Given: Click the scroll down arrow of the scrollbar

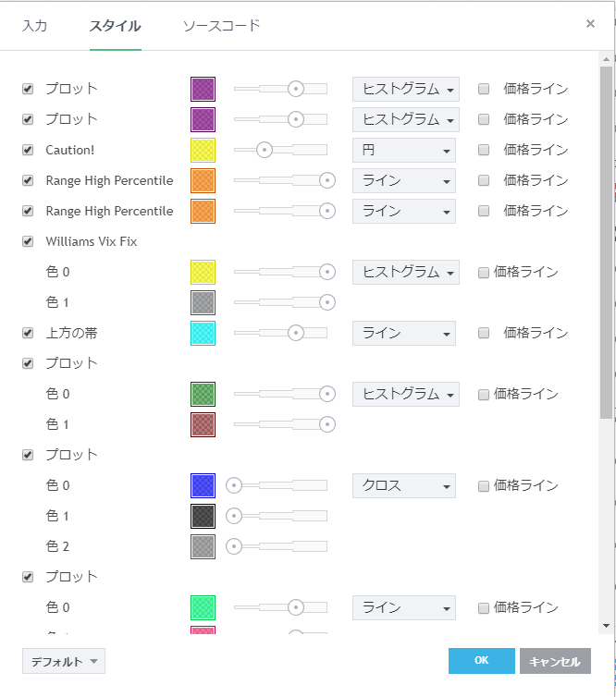Looking at the screenshot, I should [606, 626].
